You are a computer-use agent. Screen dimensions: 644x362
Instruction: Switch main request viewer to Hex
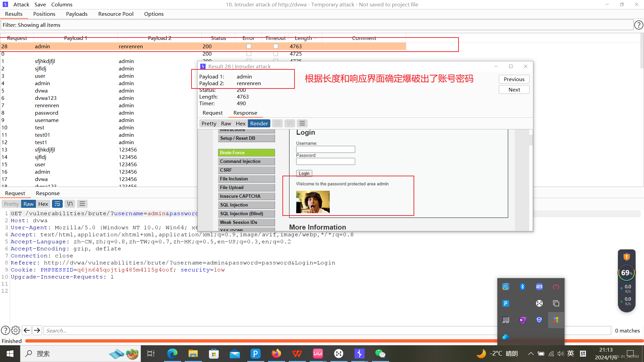pyautogui.click(x=43, y=204)
